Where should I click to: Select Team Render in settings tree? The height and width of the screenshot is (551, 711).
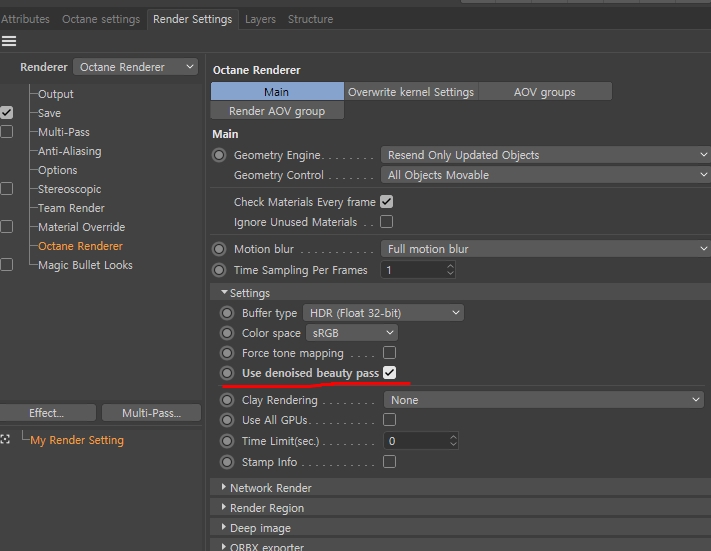pyautogui.click(x=71, y=208)
